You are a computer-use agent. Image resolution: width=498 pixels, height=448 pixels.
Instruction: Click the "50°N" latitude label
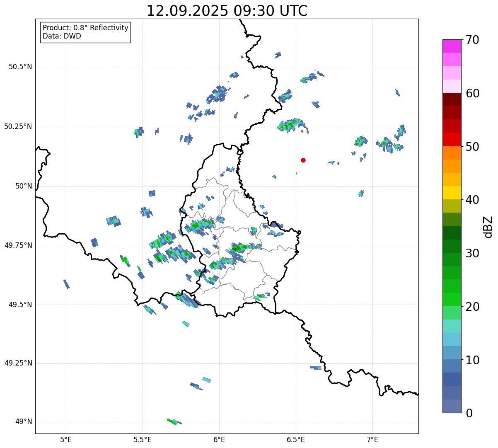click(23, 186)
